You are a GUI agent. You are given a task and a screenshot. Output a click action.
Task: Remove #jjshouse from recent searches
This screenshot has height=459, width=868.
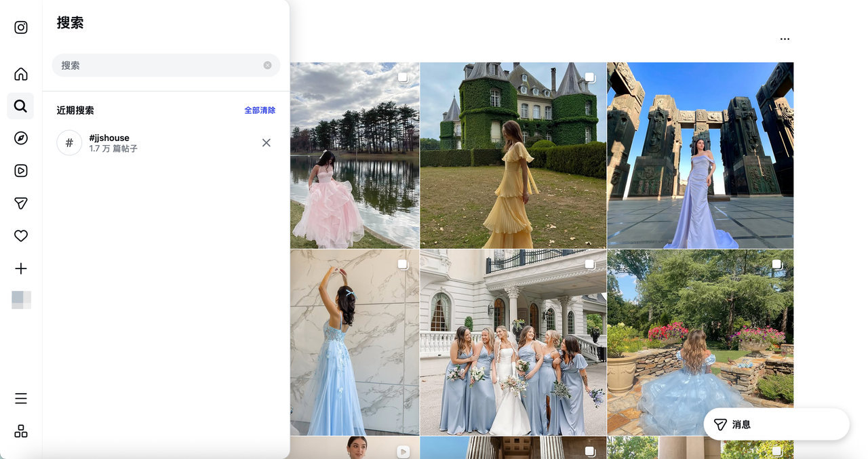267,143
